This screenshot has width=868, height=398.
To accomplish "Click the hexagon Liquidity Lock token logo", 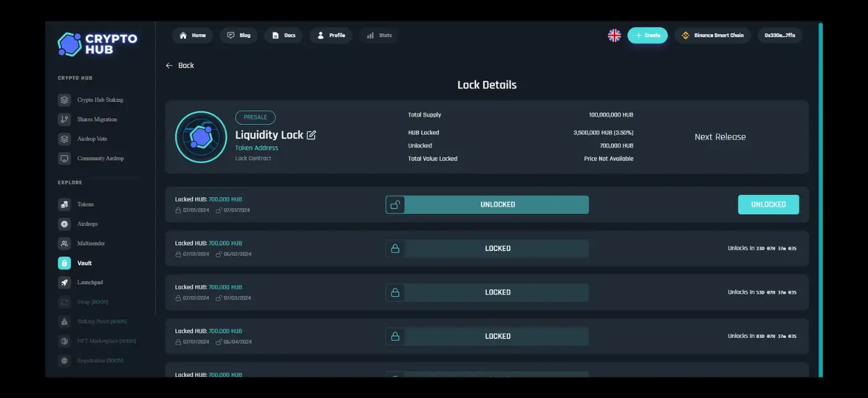I will click(201, 137).
